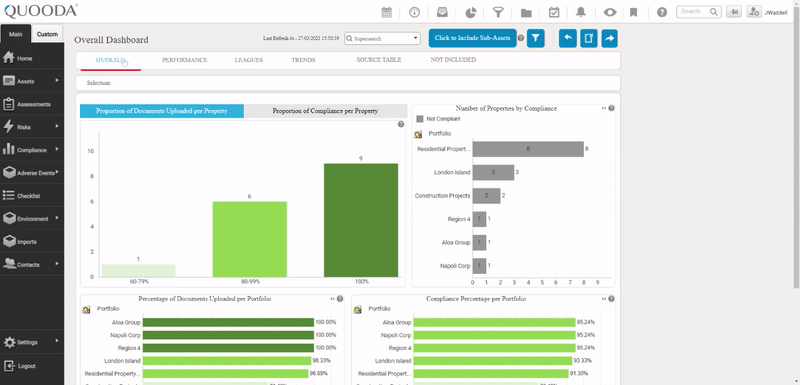Open help icon beside Include Sub-Assets

pos(521,38)
